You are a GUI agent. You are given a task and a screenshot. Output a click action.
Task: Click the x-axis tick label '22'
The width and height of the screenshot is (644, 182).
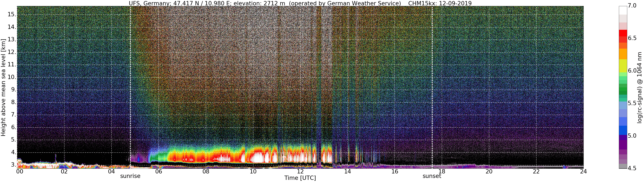(536, 172)
